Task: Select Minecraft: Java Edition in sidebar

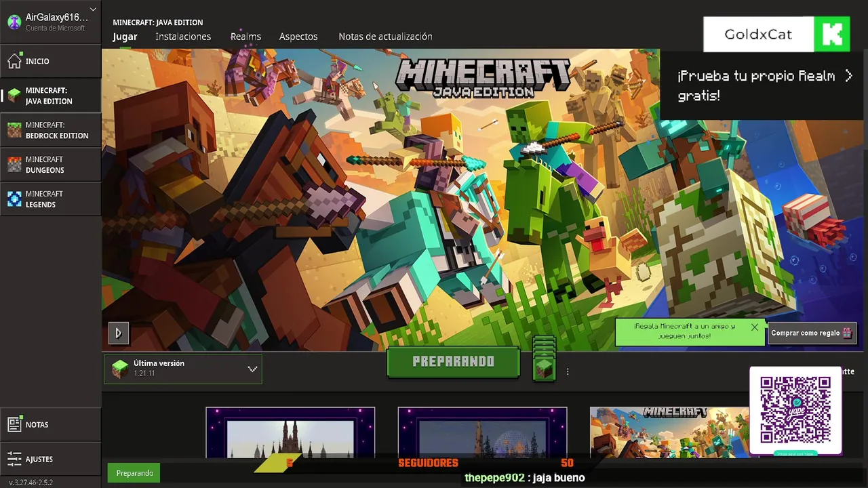Action: [51, 96]
